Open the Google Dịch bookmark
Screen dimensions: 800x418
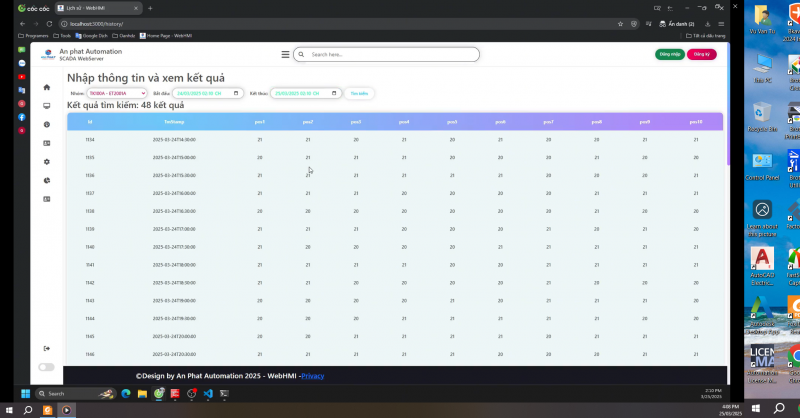pos(91,36)
